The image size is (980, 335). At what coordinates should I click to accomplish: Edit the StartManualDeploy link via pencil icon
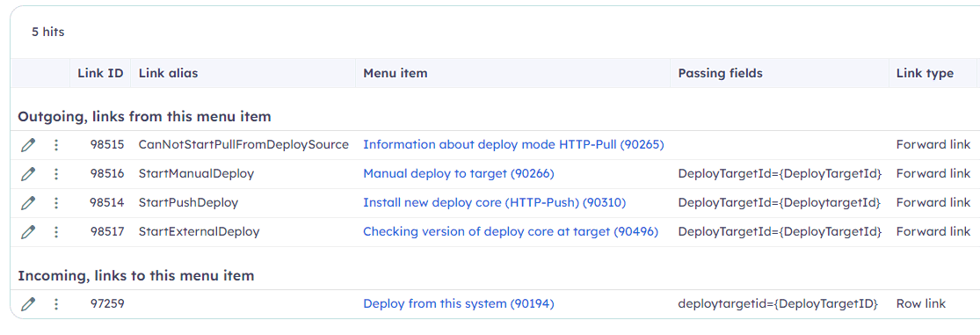pos(27,174)
